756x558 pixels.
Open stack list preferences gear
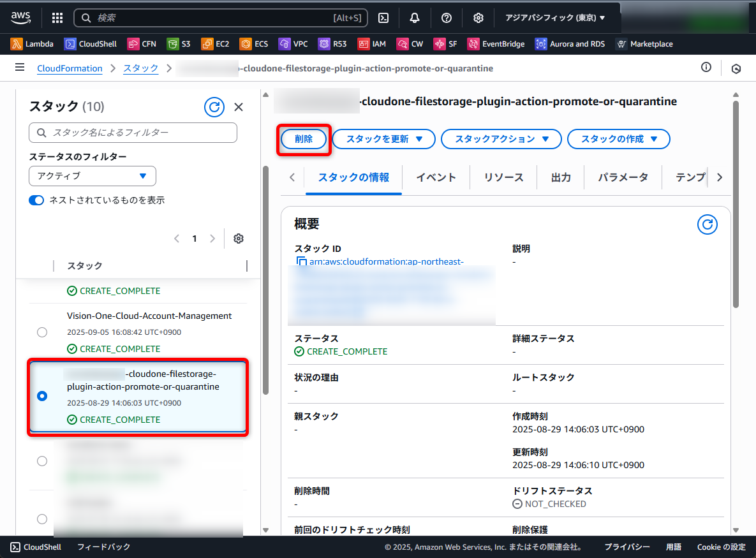239,239
